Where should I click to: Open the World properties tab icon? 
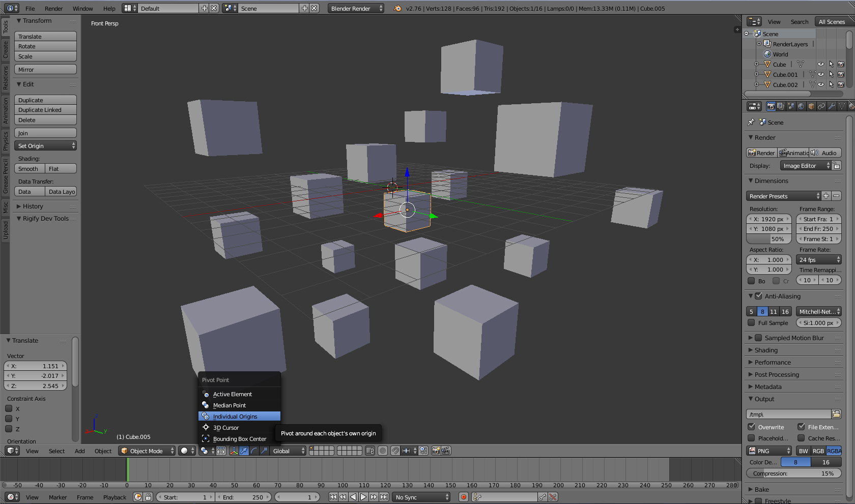pos(801,106)
